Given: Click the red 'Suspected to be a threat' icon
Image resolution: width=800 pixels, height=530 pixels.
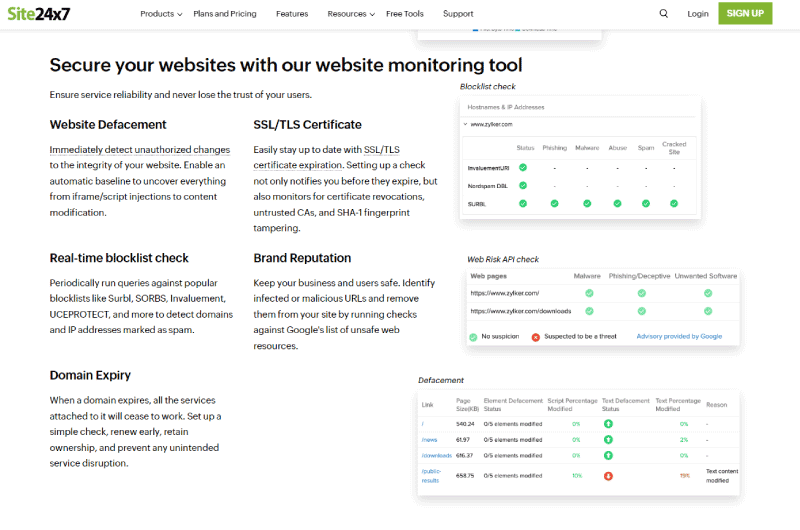Looking at the screenshot, I should tap(536, 337).
